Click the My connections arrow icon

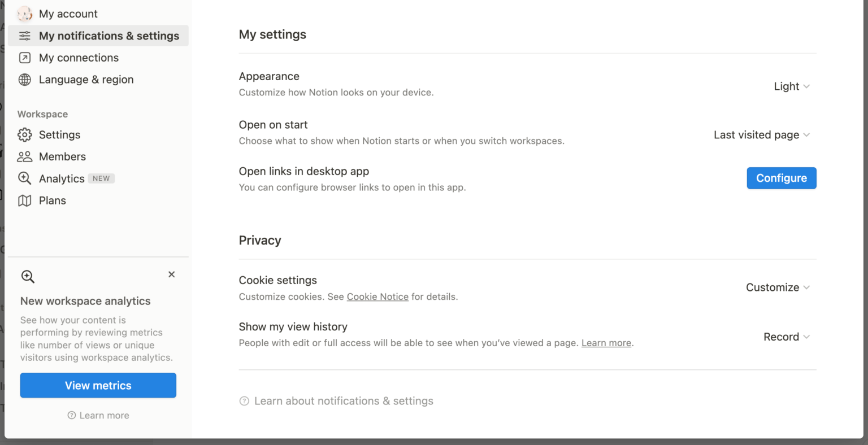coord(24,57)
